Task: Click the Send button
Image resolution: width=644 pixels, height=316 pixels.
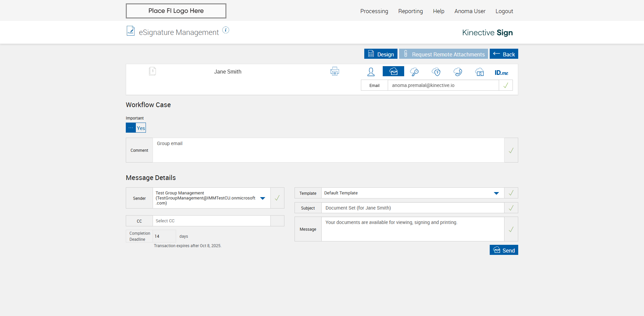Action: pos(504,250)
